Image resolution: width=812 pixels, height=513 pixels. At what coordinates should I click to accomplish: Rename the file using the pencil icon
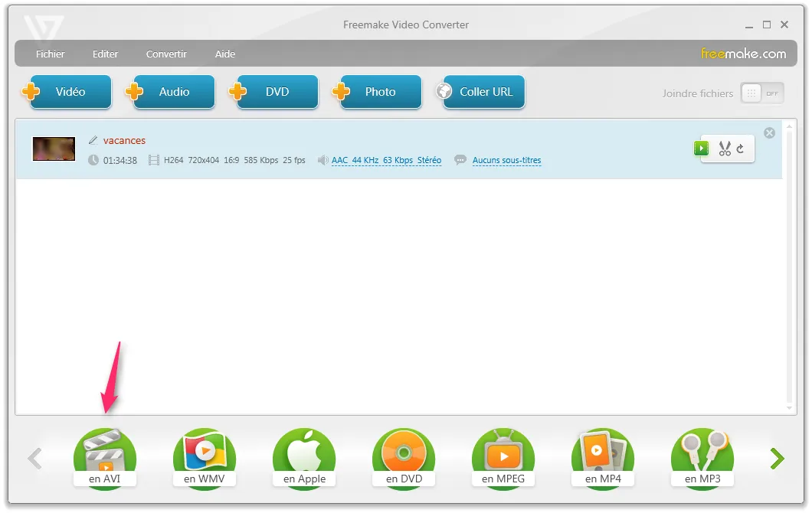[93, 140]
